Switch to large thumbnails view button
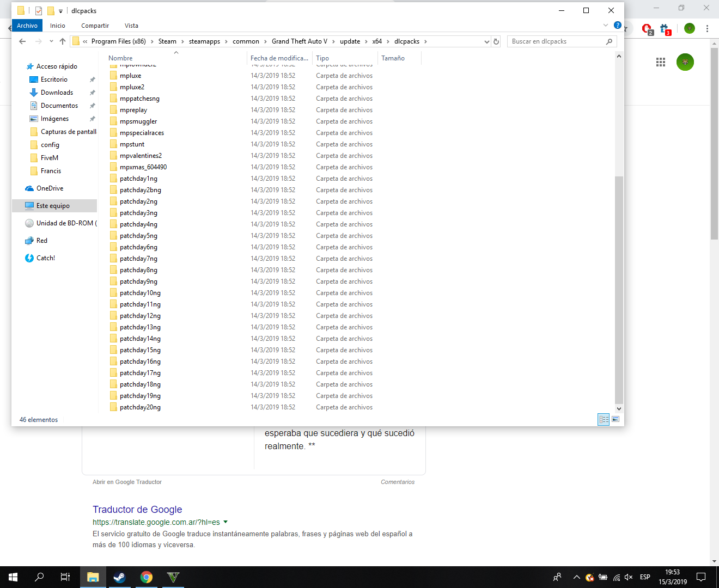This screenshot has width=719, height=588. pos(616,419)
